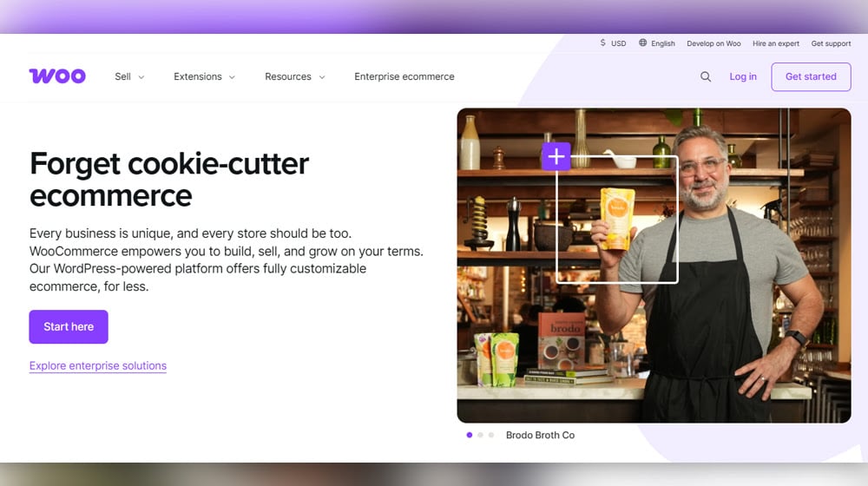Select the USD currency option

(x=618, y=43)
